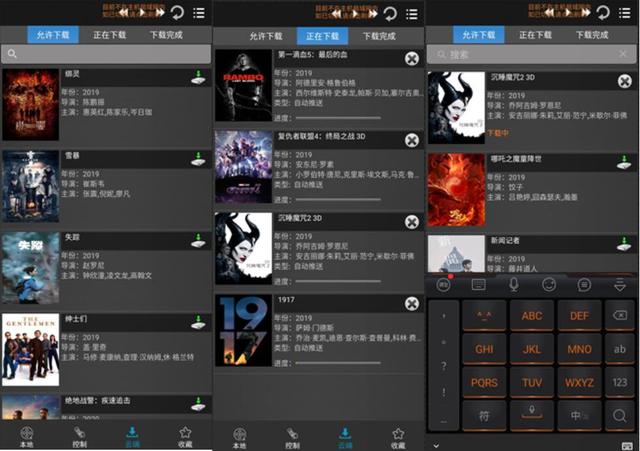
Task: Cancel 沉睡魔咒2 3D in the progress list
Action: [x=412, y=222]
